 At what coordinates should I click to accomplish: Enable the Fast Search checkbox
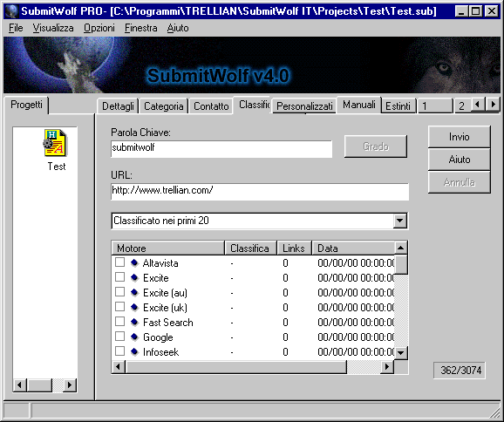tap(119, 322)
